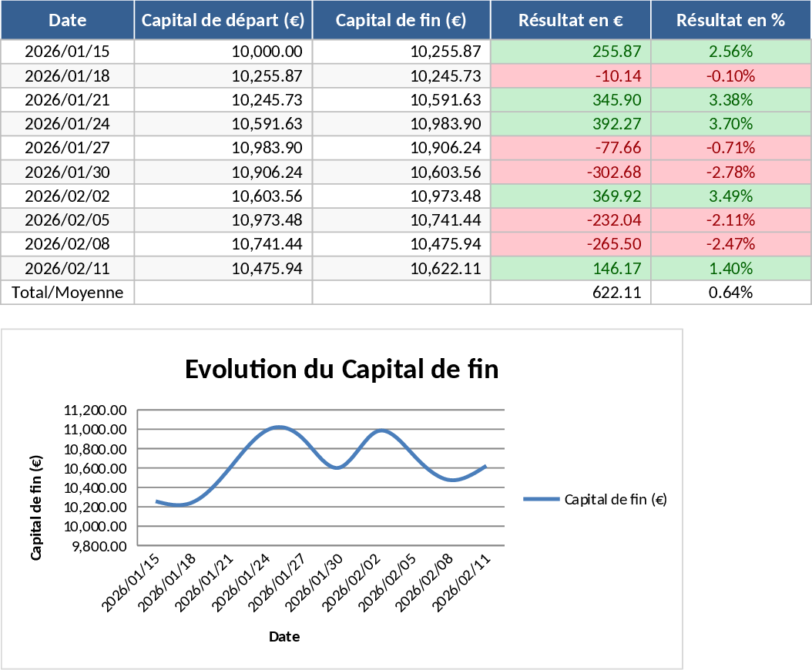Click the chart title Evolution du Capital de fin
Screen dimensions: 812x670
point(341,370)
